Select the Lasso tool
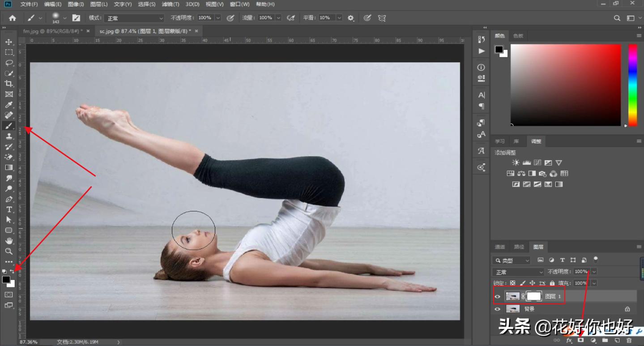 coord(9,63)
